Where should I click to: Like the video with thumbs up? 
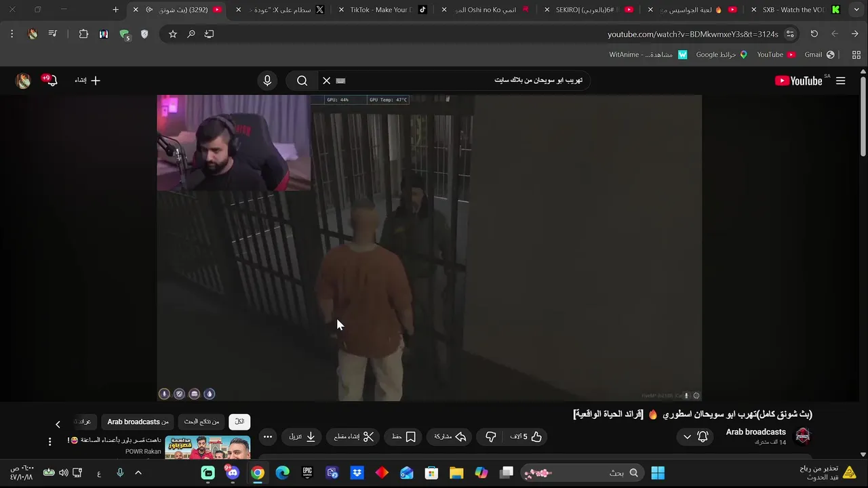click(526, 437)
